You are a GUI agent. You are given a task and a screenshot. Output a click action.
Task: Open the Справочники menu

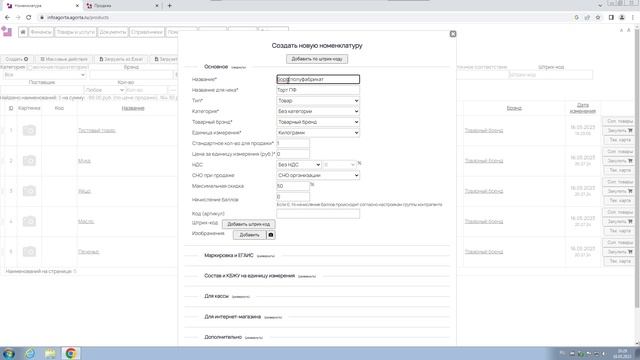[147, 32]
